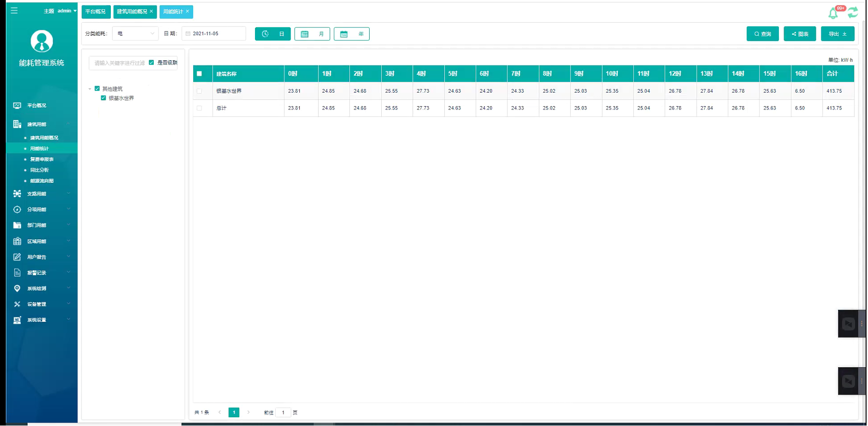Click the page number jump input field
The width and height of the screenshot is (868, 426).
(x=283, y=412)
